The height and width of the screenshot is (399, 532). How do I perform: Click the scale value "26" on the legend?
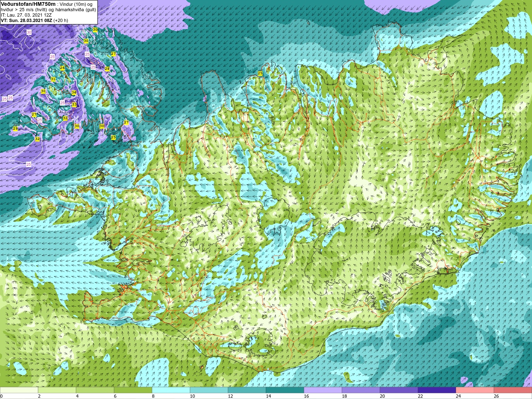(x=497, y=397)
